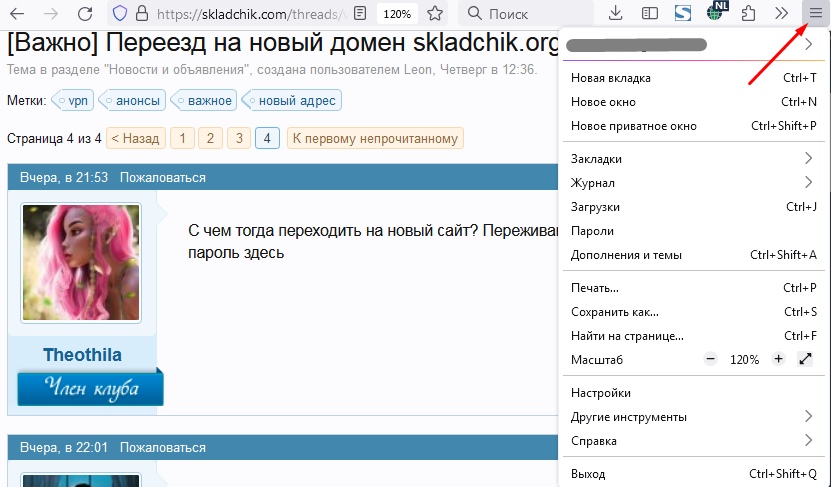Open Theothila's pink-haired avatar

click(81, 264)
